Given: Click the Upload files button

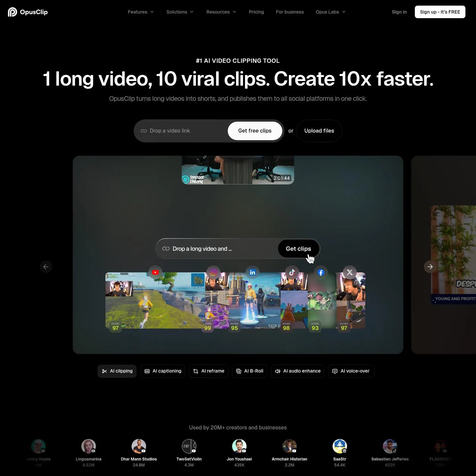Looking at the screenshot, I should (x=319, y=131).
